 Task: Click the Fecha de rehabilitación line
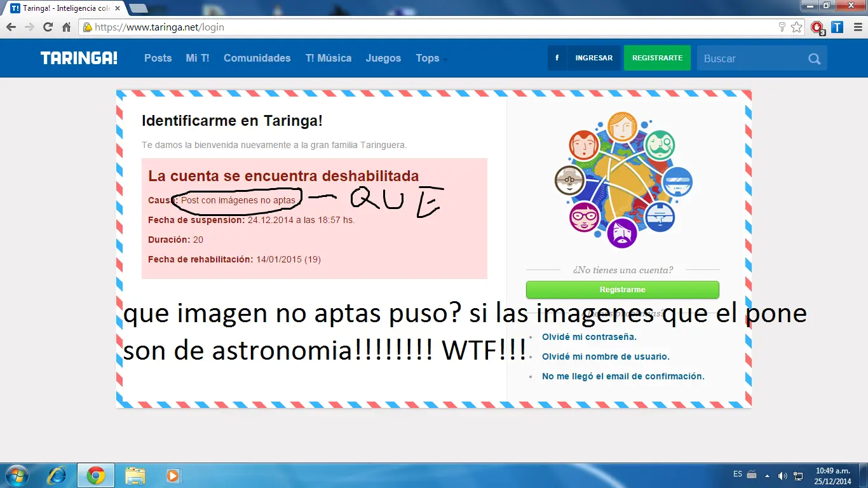tap(234, 259)
